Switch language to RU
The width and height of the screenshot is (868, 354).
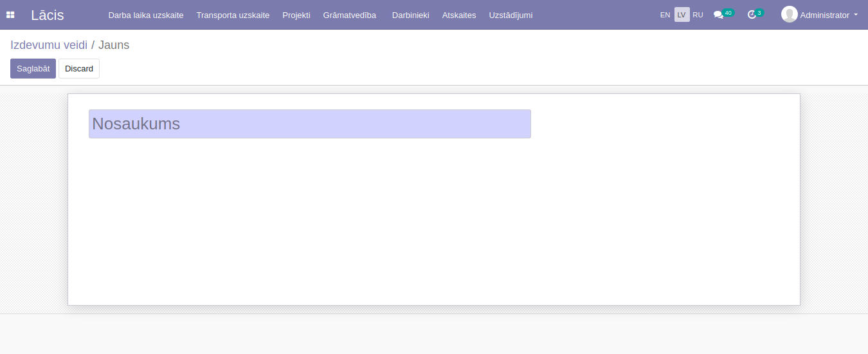(698, 15)
